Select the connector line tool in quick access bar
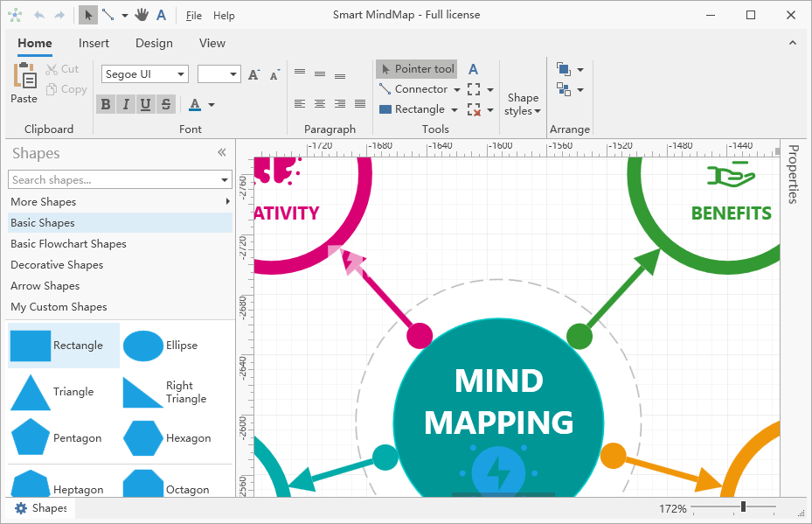This screenshot has width=812, height=524. pos(108,15)
